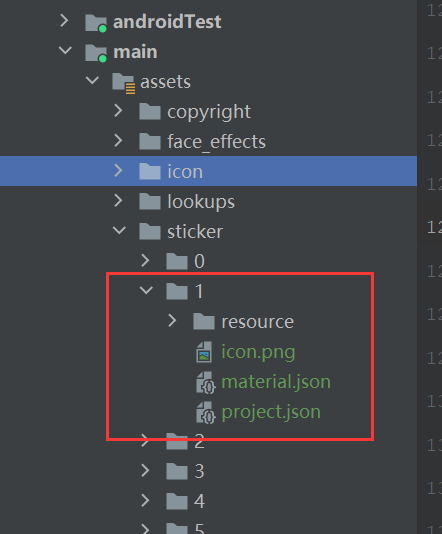Collapse the sticker folder

coord(119,230)
